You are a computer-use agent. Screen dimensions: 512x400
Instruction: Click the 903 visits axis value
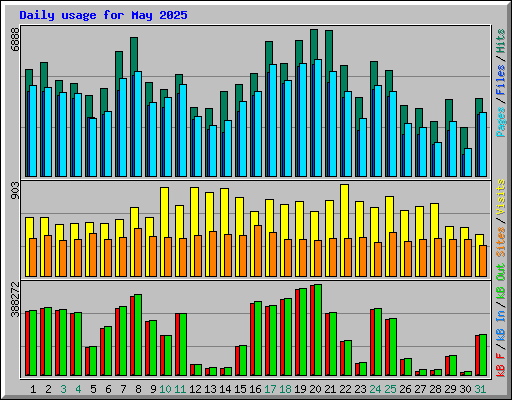pyautogui.click(x=15, y=191)
